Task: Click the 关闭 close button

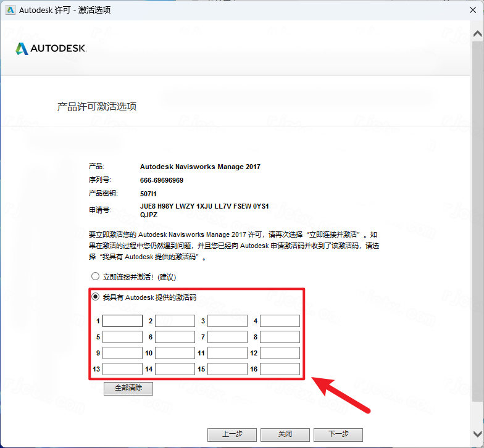Action: click(285, 434)
